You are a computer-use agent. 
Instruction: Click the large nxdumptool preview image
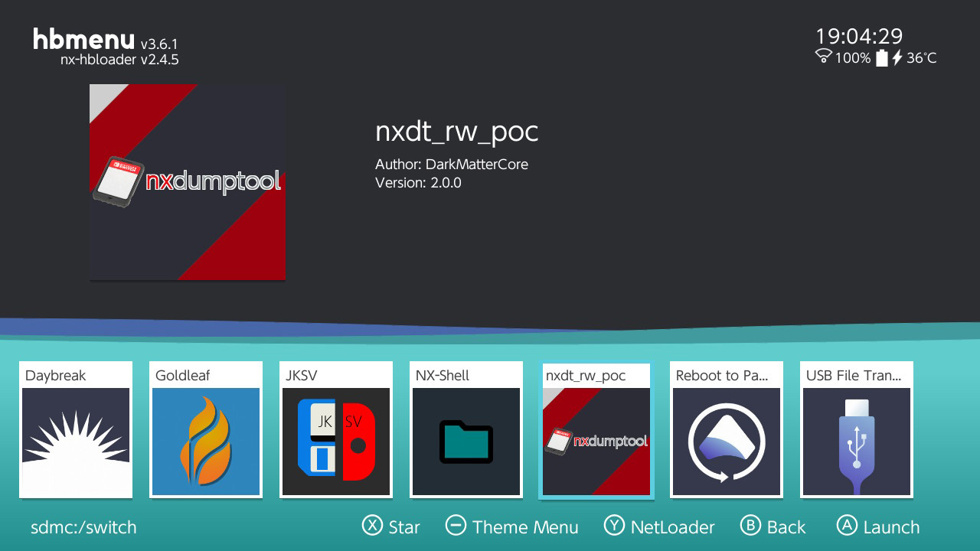click(188, 182)
